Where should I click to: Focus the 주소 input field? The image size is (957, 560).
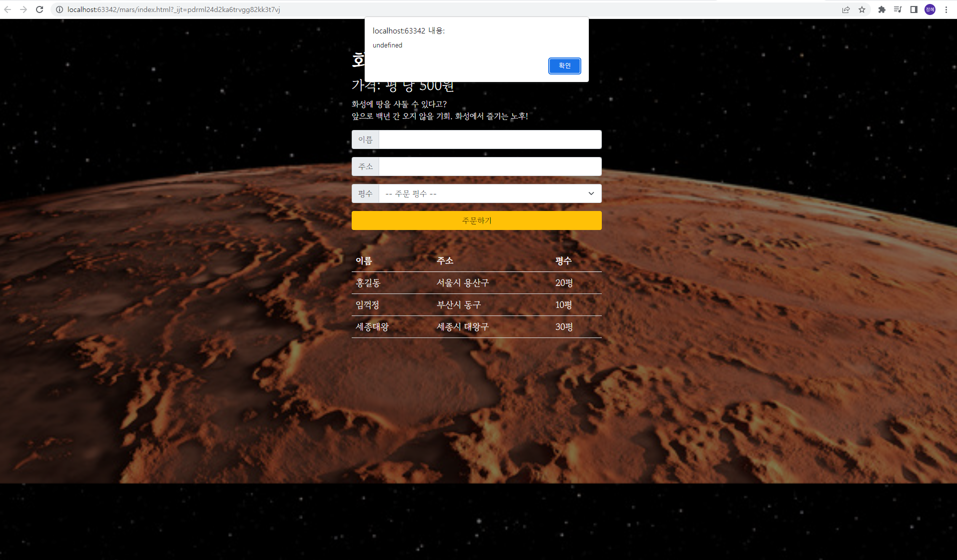[490, 166]
